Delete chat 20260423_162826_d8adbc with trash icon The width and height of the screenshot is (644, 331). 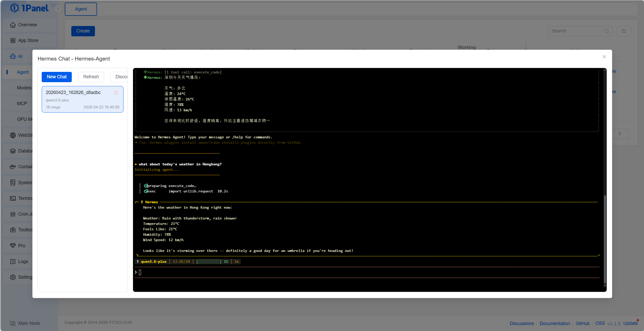[116, 93]
